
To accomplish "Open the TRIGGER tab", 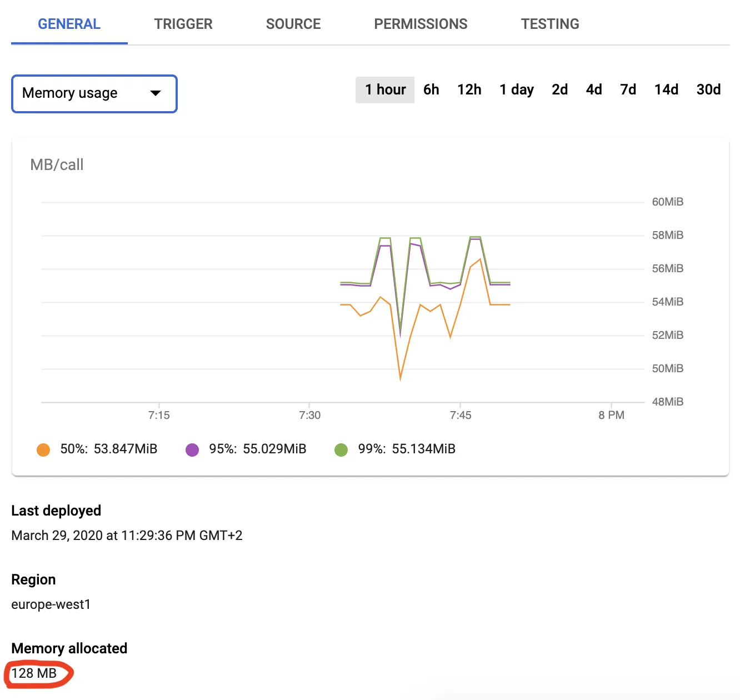I will 183,24.
